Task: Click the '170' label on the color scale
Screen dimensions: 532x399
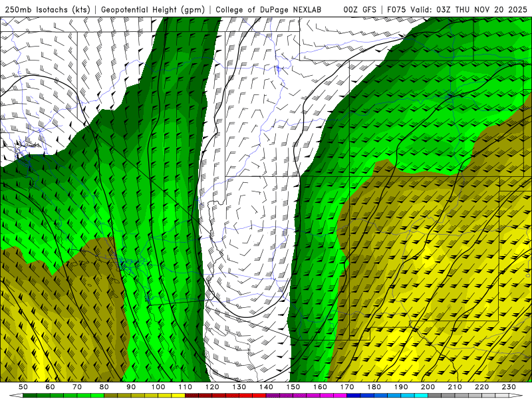Action: 346,387
